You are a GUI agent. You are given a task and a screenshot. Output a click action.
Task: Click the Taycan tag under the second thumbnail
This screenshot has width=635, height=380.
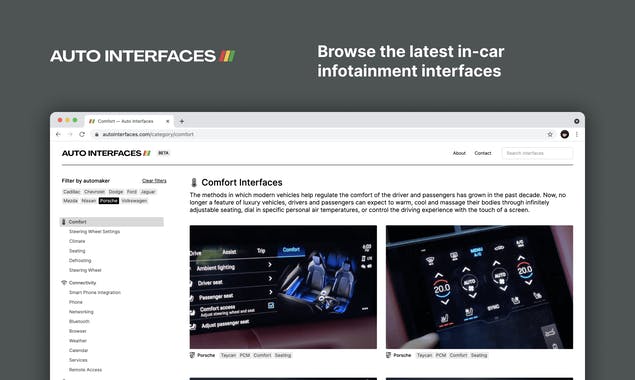point(424,355)
